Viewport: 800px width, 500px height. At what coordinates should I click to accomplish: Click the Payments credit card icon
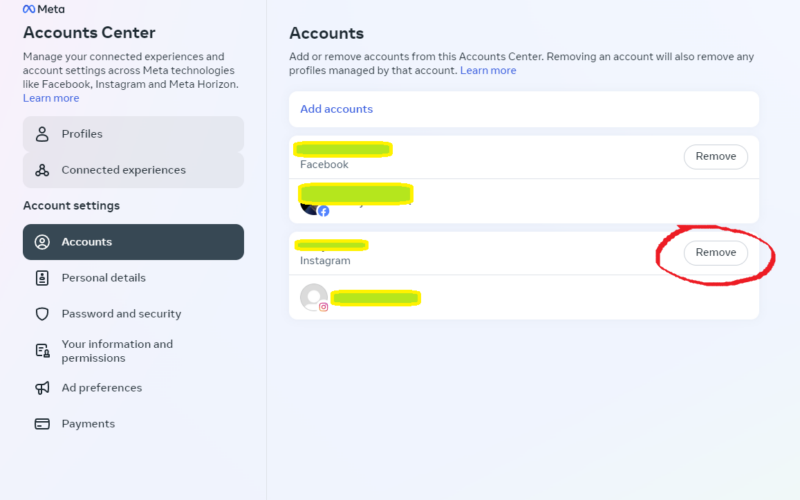[42, 424]
